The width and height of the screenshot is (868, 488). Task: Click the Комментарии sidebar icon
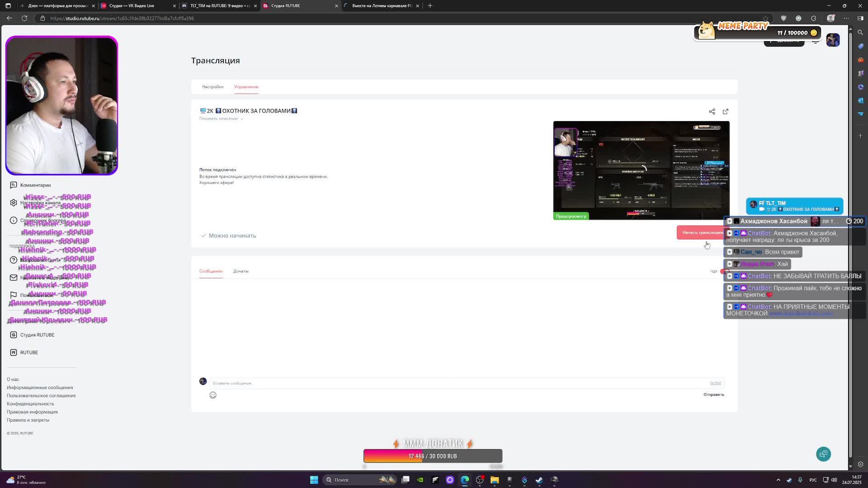tap(14, 185)
